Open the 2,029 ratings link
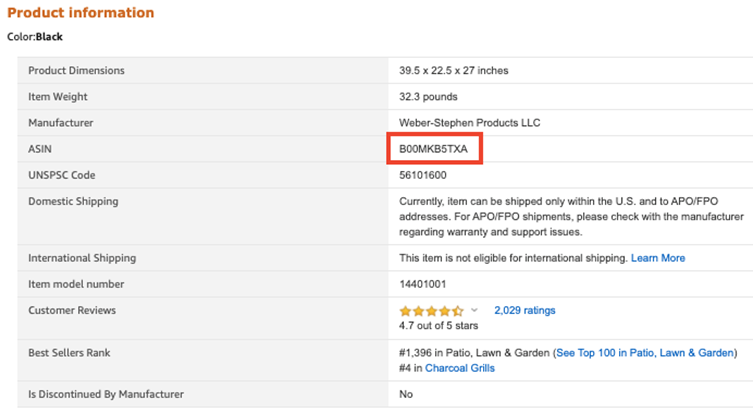This screenshot has width=753, height=412. (524, 311)
